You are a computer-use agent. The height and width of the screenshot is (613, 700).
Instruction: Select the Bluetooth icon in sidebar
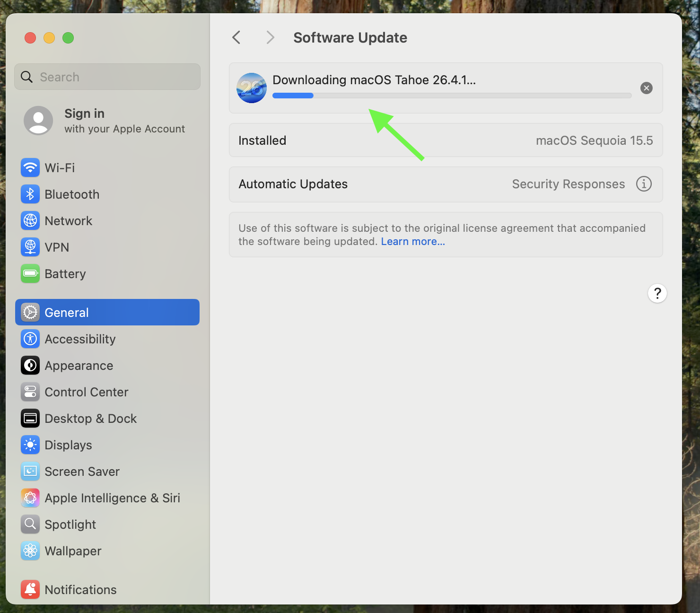pos(30,194)
